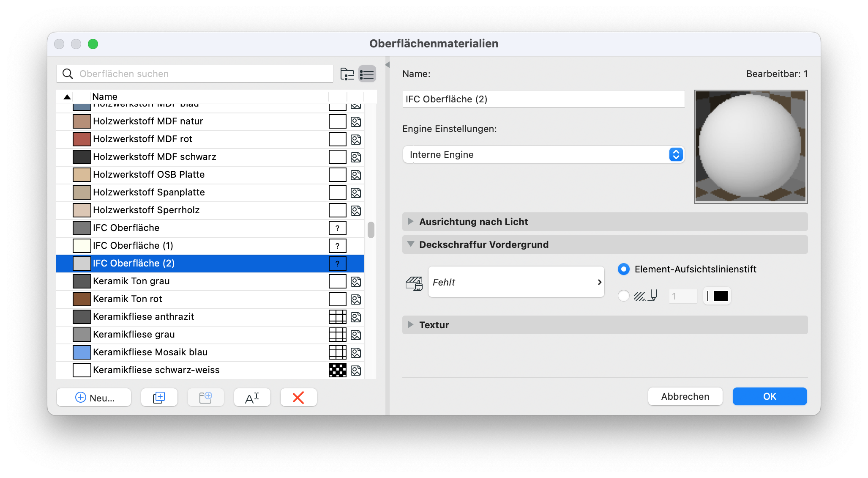Click texture icon for Keramikfliese grau
868x478 pixels.
click(356, 335)
